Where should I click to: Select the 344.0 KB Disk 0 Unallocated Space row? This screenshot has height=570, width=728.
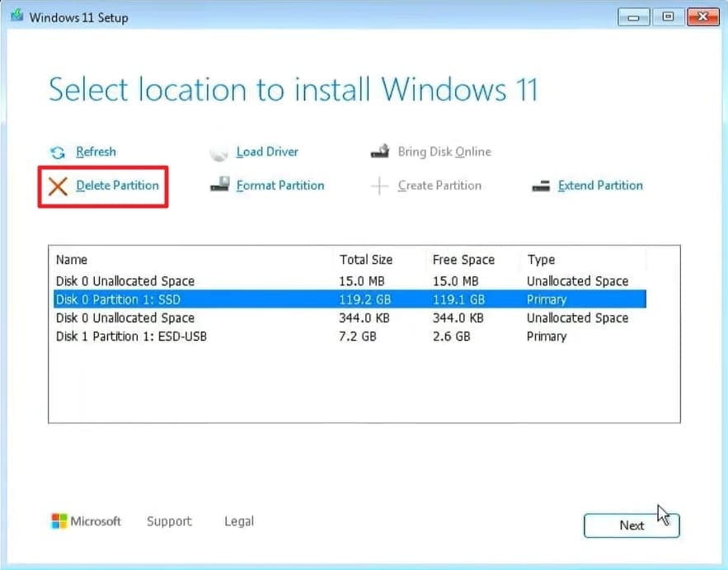tap(350, 318)
